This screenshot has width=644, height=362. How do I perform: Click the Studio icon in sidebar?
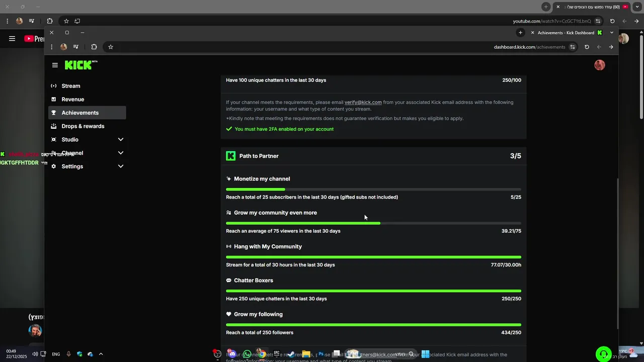(x=54, y=140)
